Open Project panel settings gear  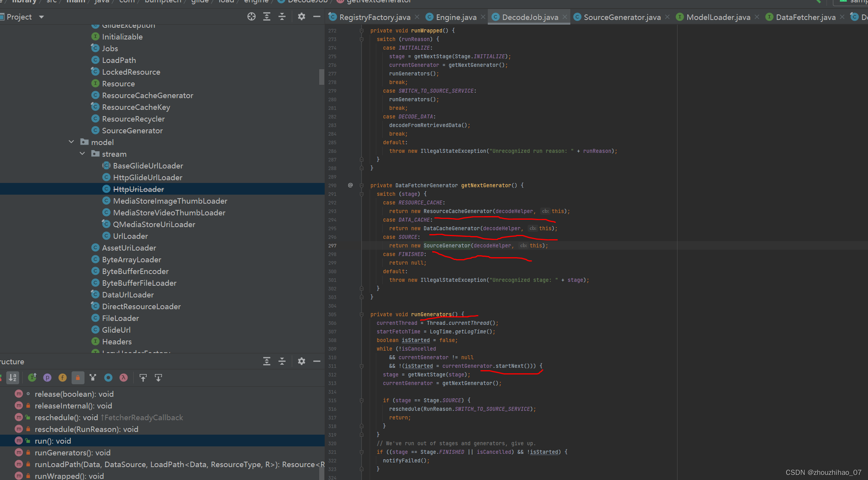pos(302,16)
